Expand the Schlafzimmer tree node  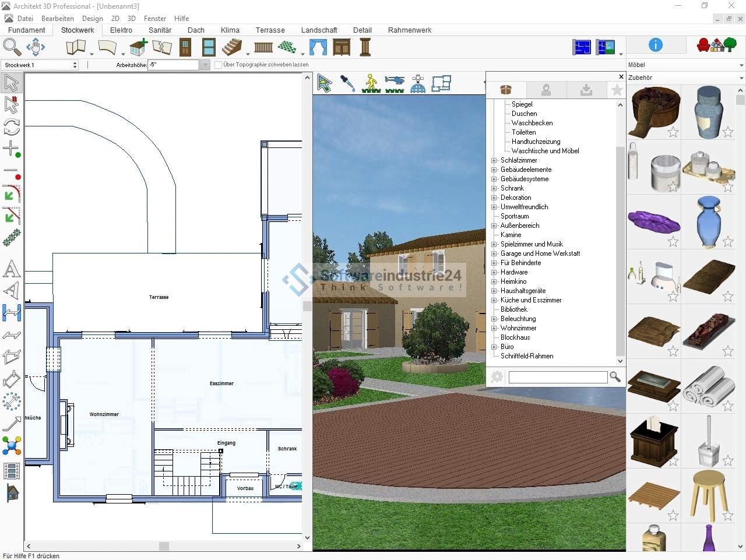[x=494, y=160]
